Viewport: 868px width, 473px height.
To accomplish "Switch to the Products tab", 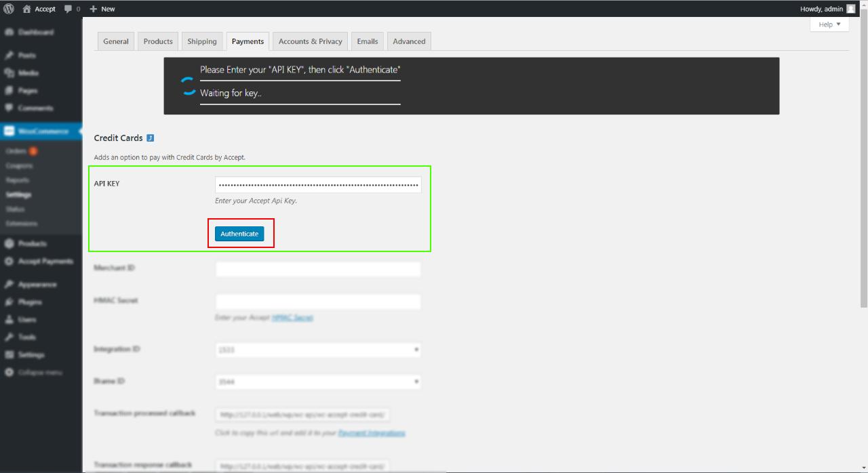I will (x=158, y=41).
